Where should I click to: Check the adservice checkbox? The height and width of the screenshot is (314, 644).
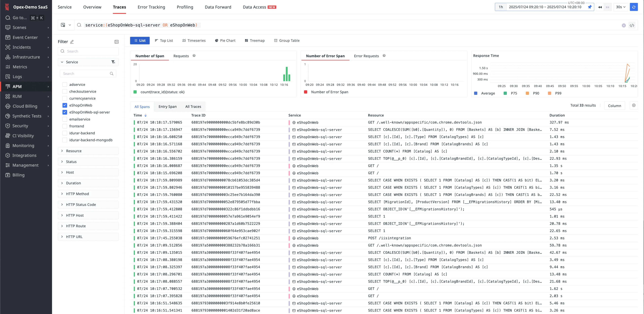tap(65, 85)
